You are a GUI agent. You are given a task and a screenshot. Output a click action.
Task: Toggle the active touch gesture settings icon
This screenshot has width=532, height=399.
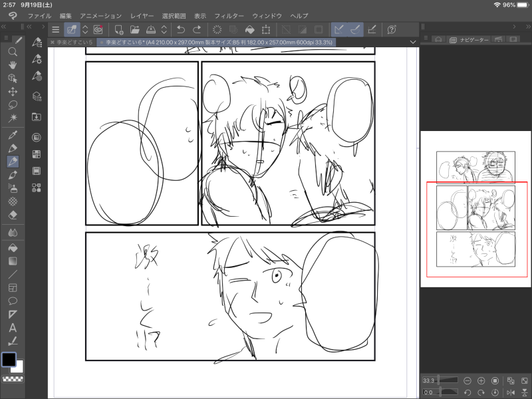[x=72, y=30]
